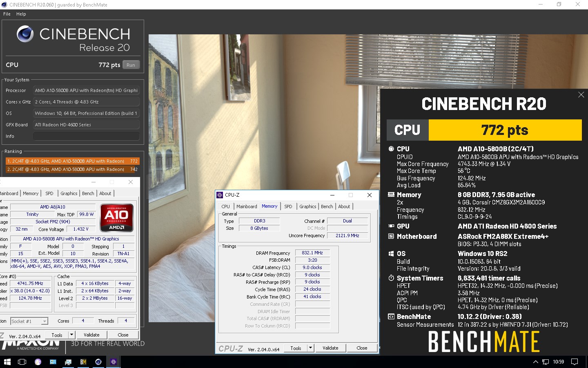This screenshot has height=368, width=588.
Task: Open the Pale Moon browser taskbar icon
Action: point(38,362)
